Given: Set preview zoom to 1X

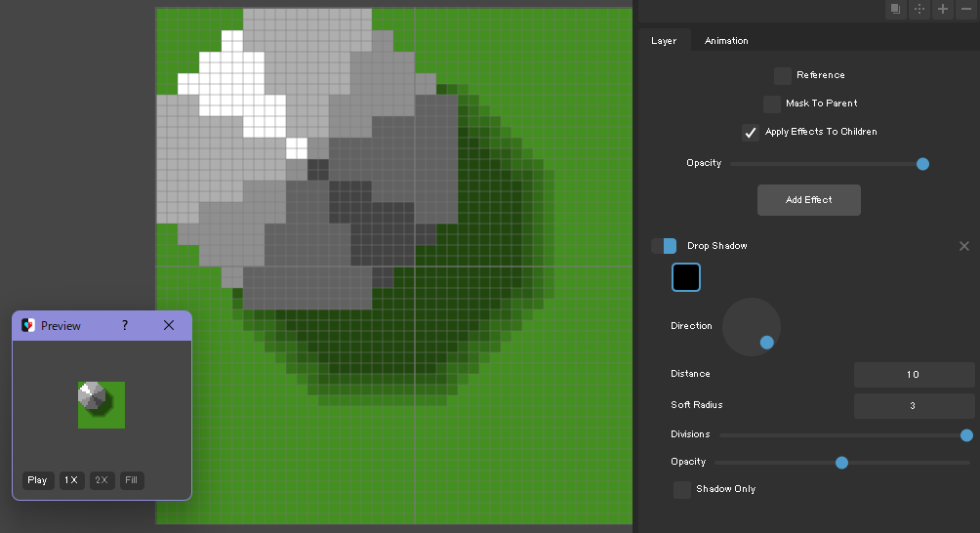Looking at the screenshot, I should tap(71, 480).
